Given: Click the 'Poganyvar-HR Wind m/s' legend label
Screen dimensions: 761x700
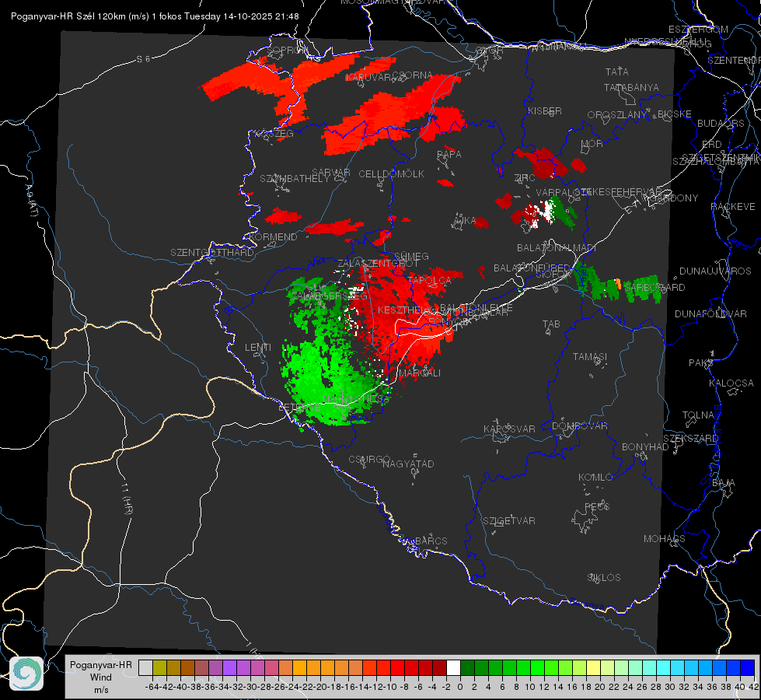Looking at the screenshot, I should click(101, 677).
